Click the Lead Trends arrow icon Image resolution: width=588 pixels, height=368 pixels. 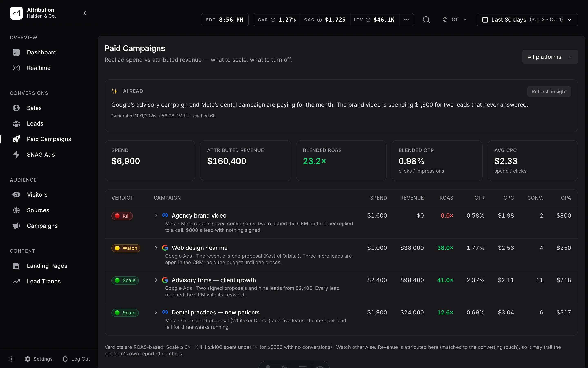pos(16,281)
